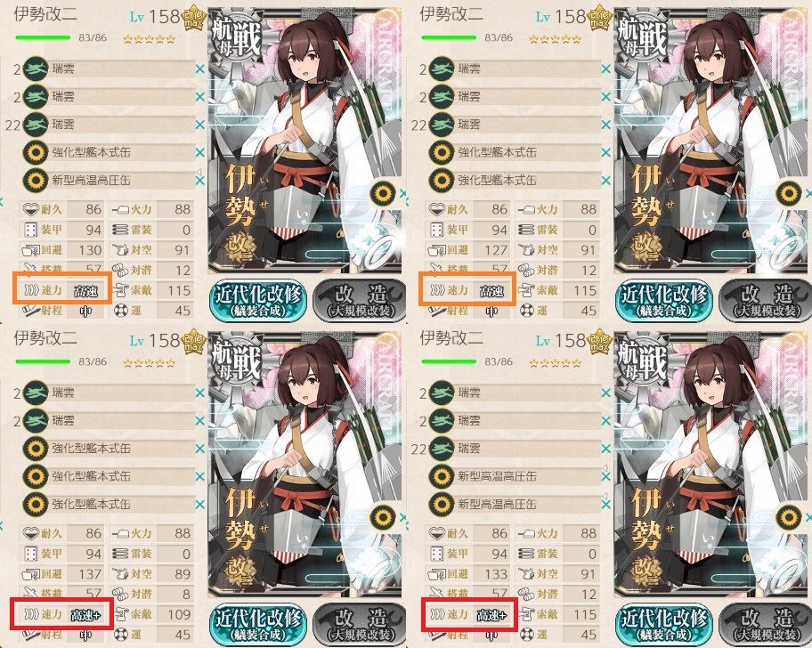The width and height of the screenshot is (812, 648).
Task: Click five-star rating in evasion 133 panel
Action: click(x=556, y=363)
